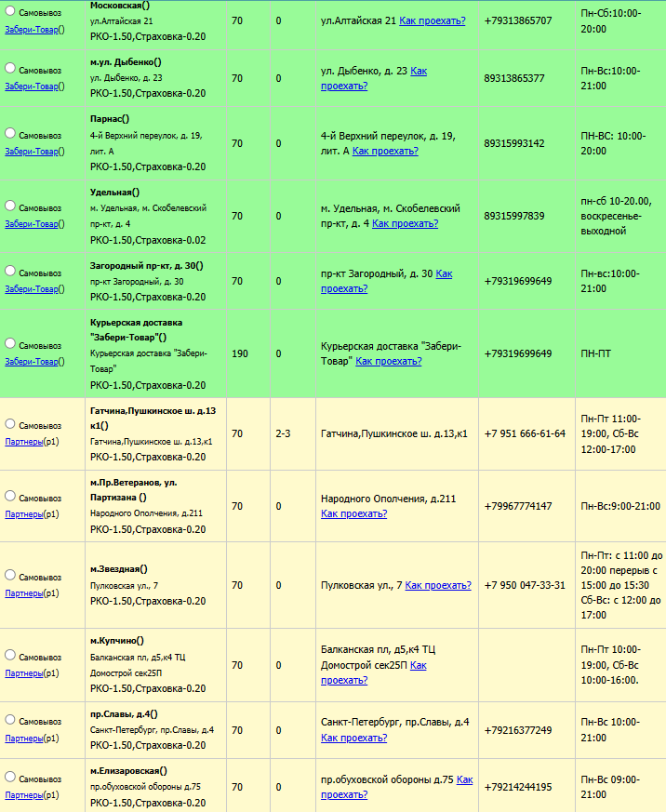Select the м.Купчино pickup radio button

click(x=10, y=655)
